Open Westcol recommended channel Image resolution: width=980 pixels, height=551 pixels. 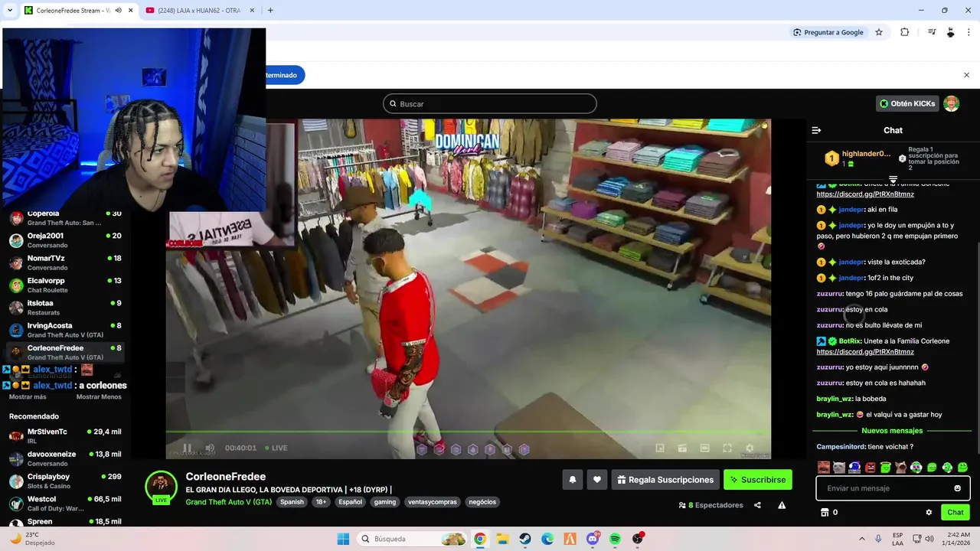pyautogui.click(x=65, y=503)
